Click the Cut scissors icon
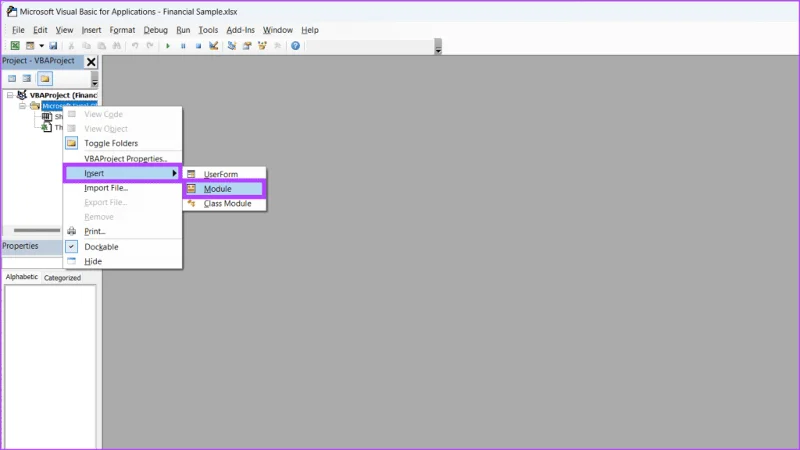The image size is (800, 450). click(71, 46)
